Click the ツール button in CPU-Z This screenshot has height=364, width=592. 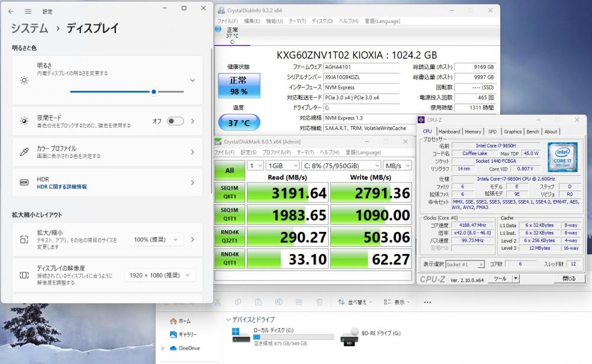(500, 279)
